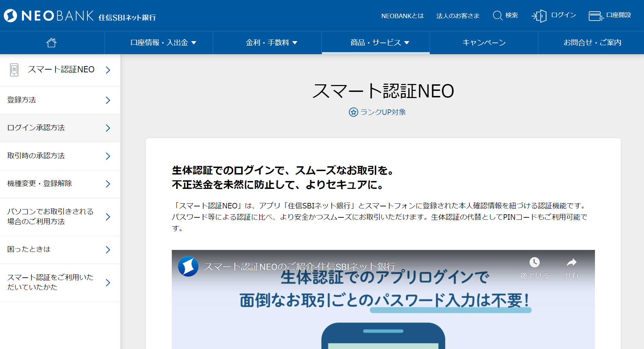This screenshot has width=644, height=349.
Task: Go to キャンペーン tab
Action: (484, 43)
